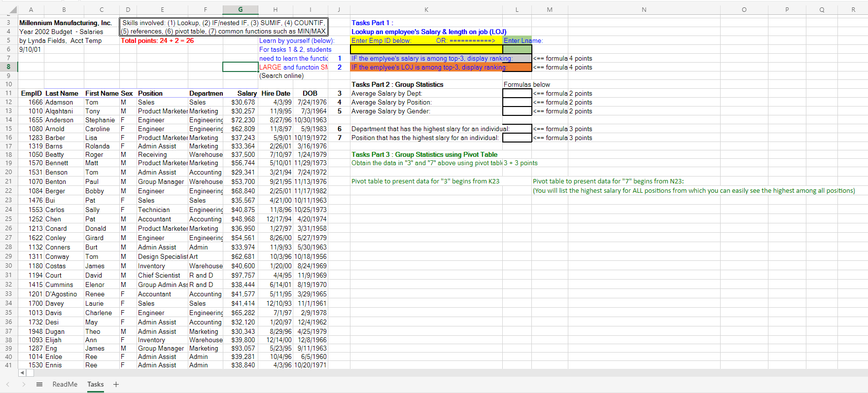Click the position cell 'Chief Scientist'
The width and height of the screenshot is (868, 393).
click(x=162, y=275)
